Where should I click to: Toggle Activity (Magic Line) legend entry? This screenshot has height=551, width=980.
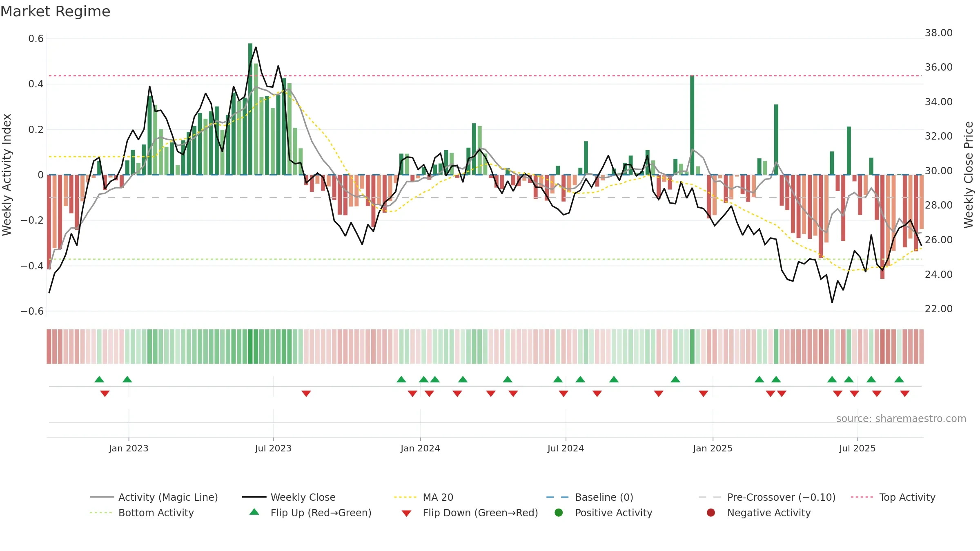point(154,497)
